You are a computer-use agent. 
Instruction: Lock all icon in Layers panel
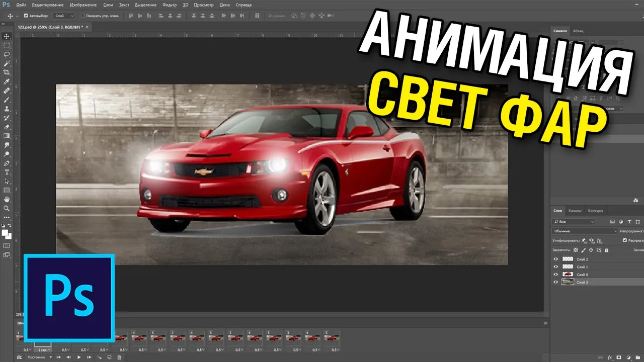click(606, 250)
